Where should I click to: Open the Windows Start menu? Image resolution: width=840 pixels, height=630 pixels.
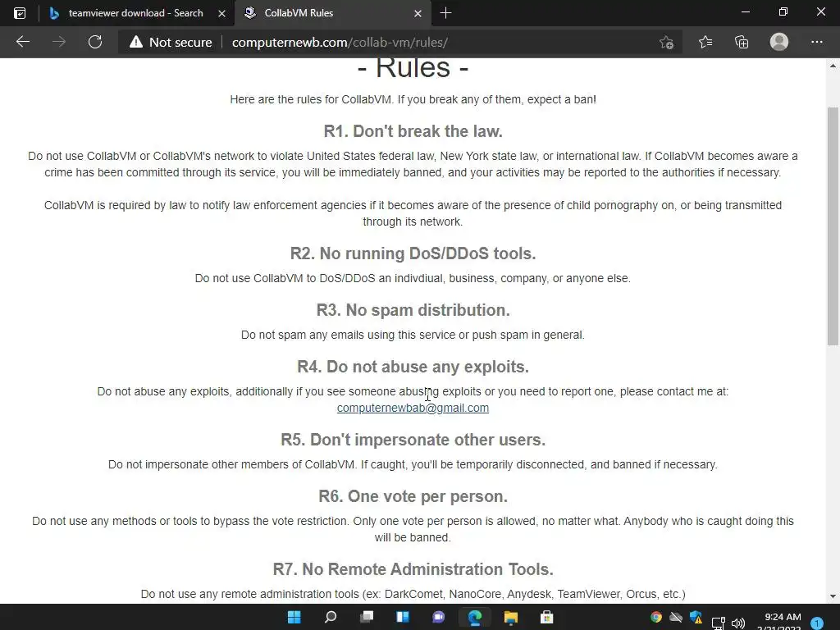tap(294, 617)
